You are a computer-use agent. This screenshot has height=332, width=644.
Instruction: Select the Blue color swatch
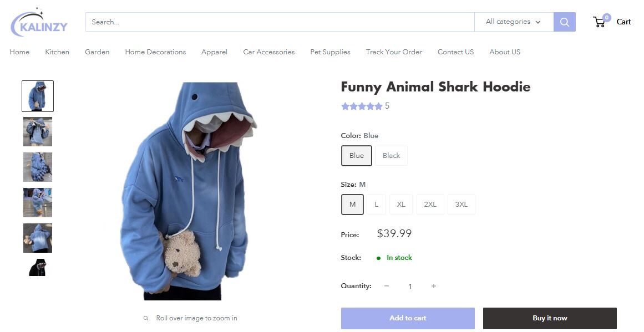(356, 155)
